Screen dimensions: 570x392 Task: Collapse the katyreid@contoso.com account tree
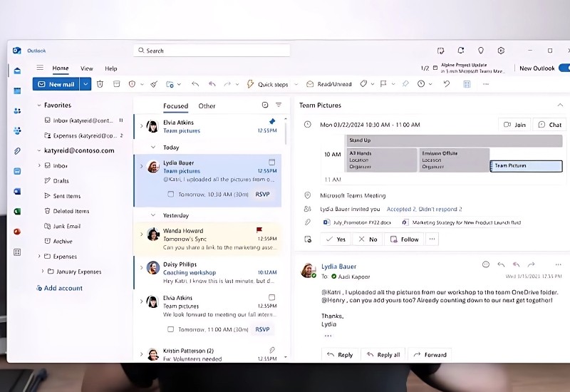[x=39, y=150]
